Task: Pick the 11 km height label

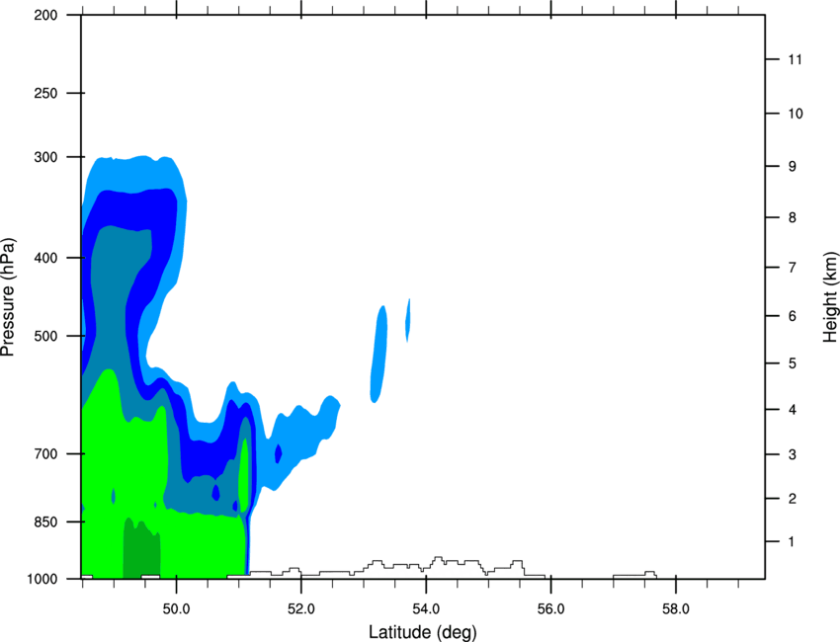Action: (x=796, y=59)
